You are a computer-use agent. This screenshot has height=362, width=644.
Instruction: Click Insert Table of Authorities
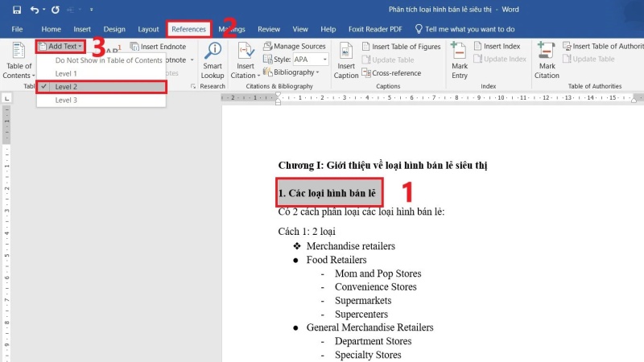click(x=603, y=46)
